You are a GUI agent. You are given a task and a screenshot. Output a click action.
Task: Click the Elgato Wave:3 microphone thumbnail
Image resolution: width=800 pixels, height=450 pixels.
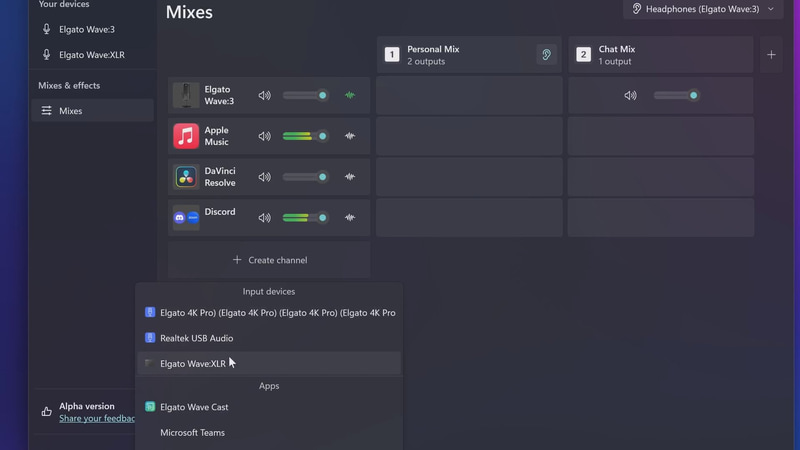(x=186, y=95)
